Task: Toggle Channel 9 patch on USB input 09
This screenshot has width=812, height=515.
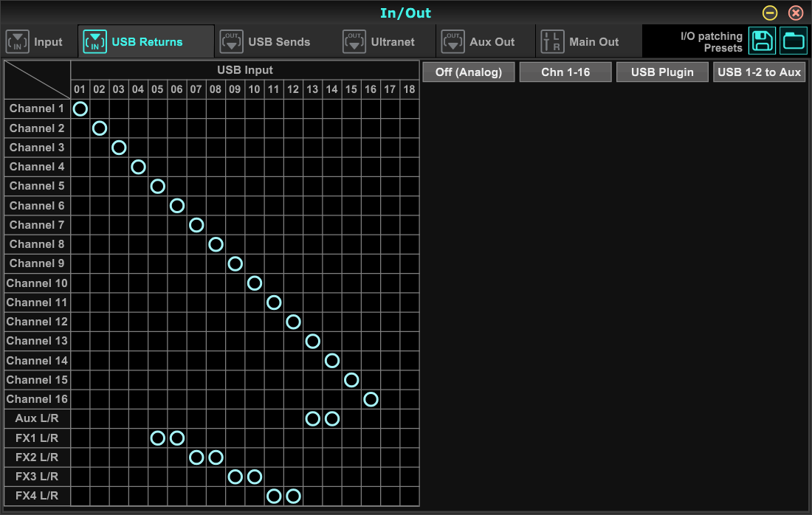Action: coord(235,263)
